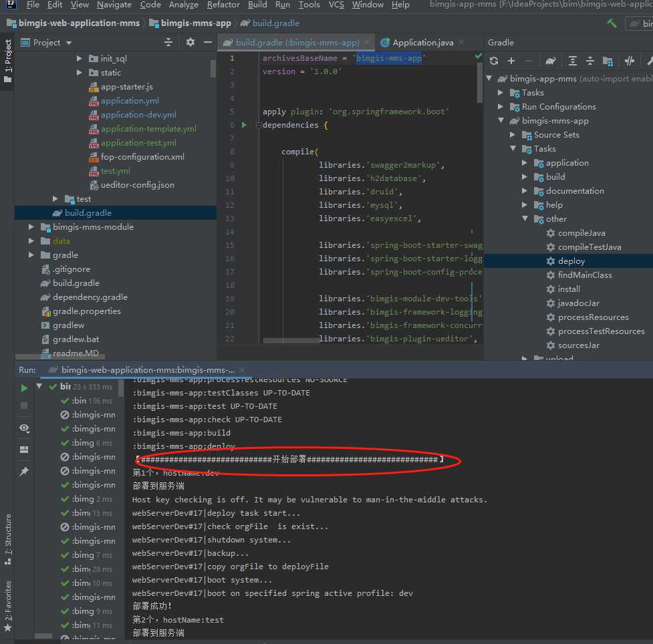This screenshot has height=644, width=653.
Task: Expand the documentation tasks group in Gradle
Action: (525, 191)
